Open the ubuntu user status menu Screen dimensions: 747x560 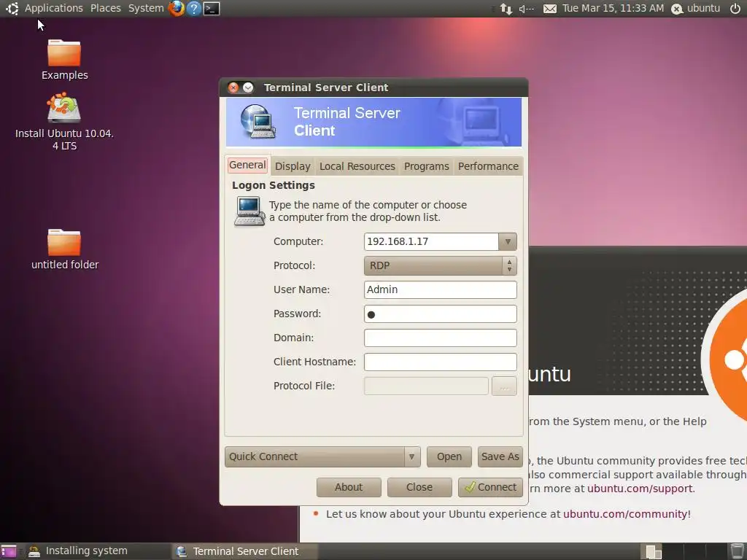[695, 8]
